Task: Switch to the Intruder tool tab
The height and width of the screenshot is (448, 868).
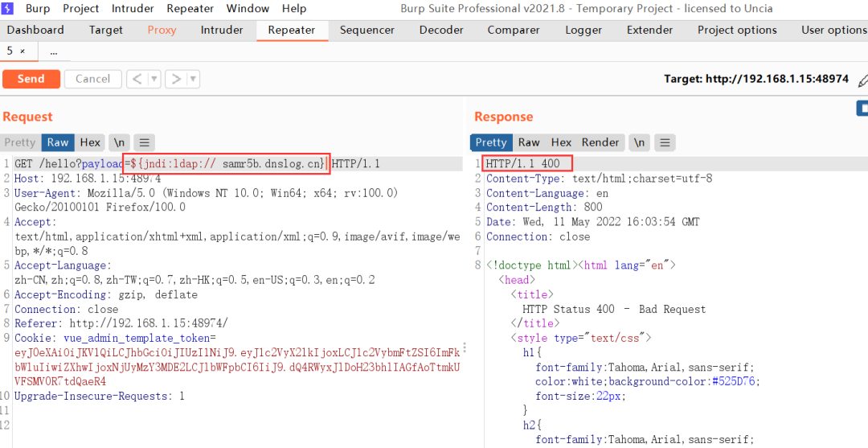Action: [x=222, y=30]
